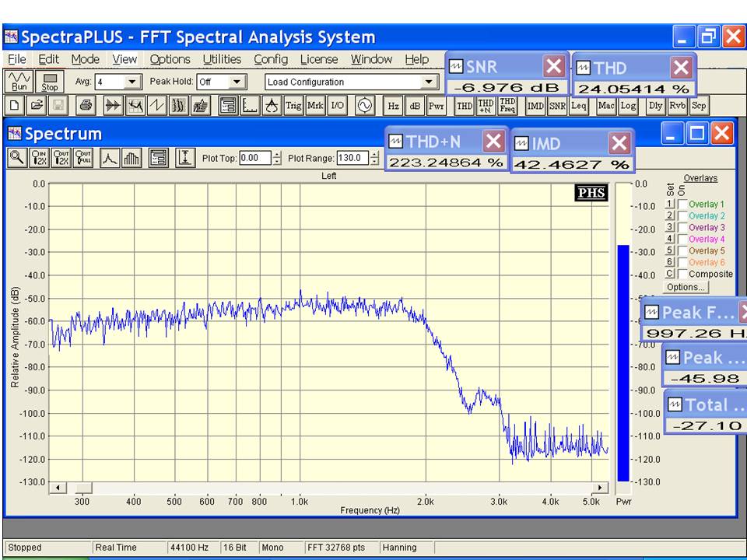Enable the Composite overlay checkbox

(682, 274)
